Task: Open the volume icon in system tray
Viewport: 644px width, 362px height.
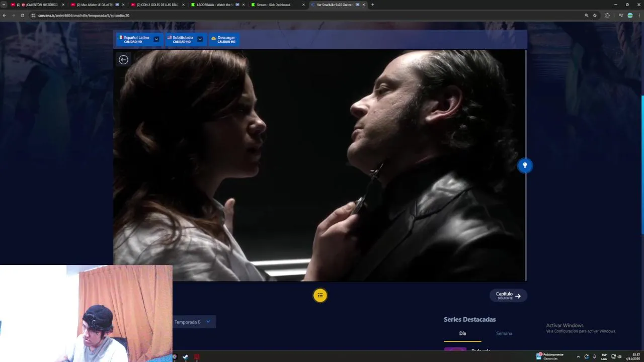Action: click(619, 356)
